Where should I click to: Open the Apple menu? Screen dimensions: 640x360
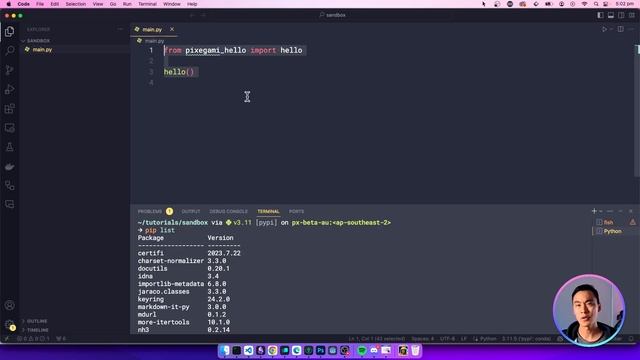tap(9, 4)
